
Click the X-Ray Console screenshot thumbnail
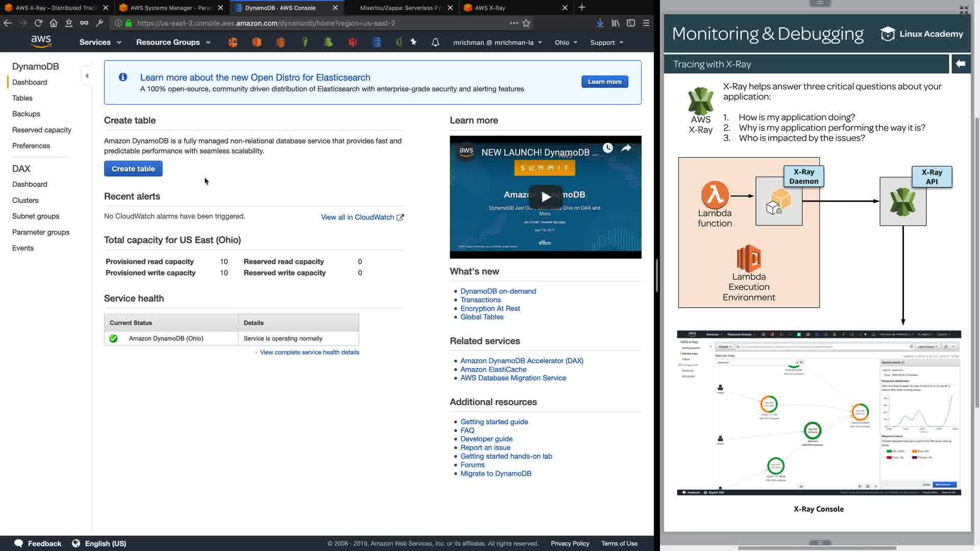click(x=819, y=413)
